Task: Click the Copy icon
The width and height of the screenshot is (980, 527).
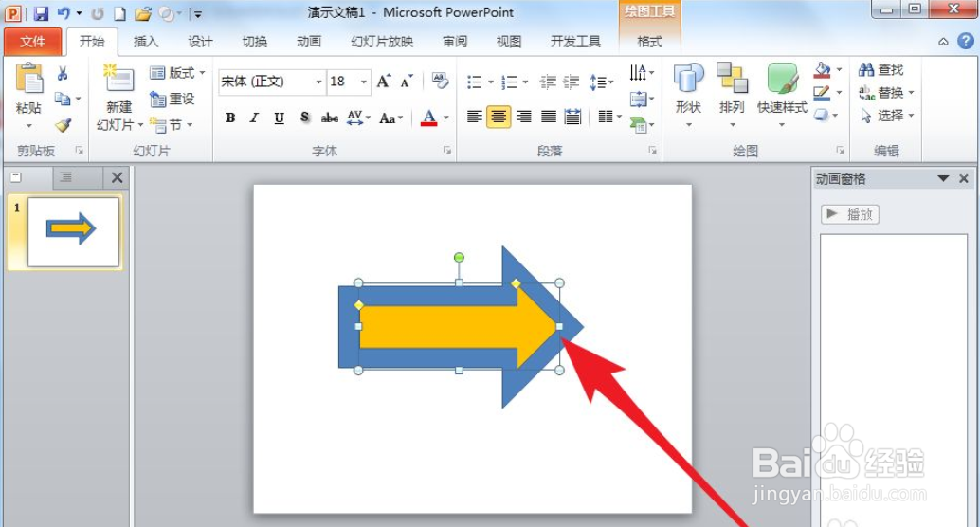Action: pos(62,99)
